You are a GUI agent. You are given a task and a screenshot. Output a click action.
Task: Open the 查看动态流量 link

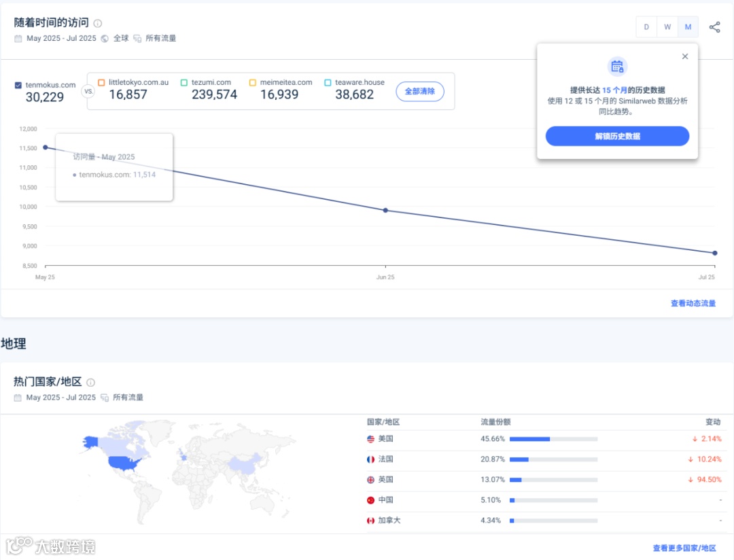693,303
